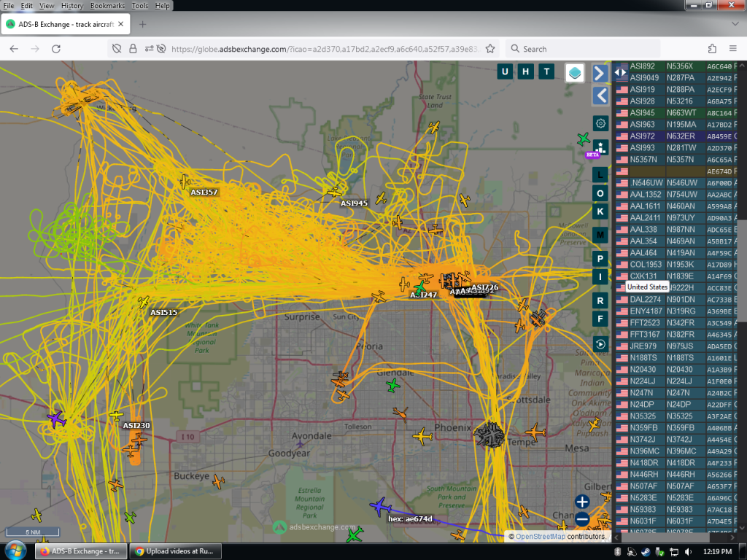Toggle the F map option
Viewport: 747px width, 560px height.
pos(600,319)
